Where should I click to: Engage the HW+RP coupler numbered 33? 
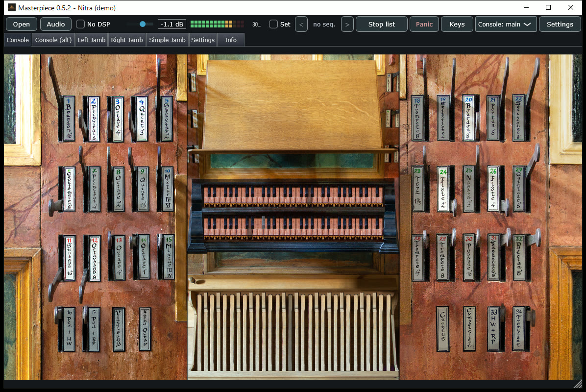[494, 329]
